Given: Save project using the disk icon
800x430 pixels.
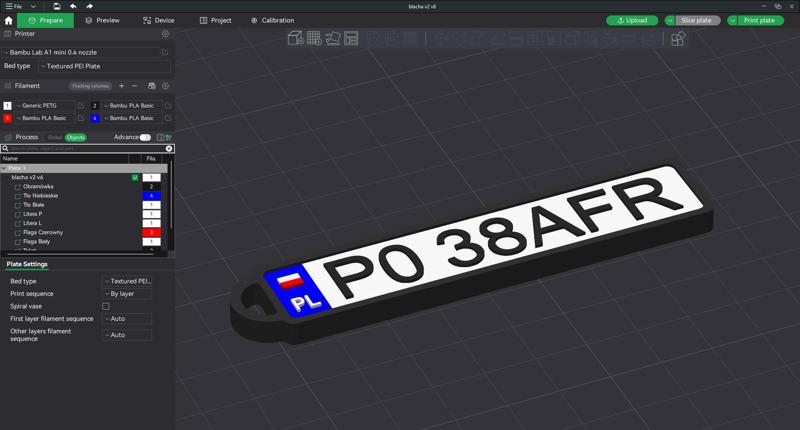Looking at the screenshot, I should click(57, 6).
